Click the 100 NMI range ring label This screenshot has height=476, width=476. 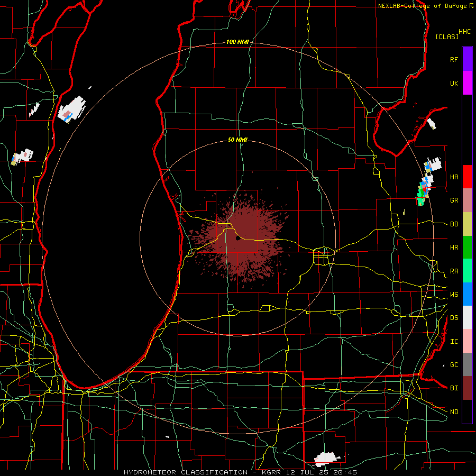(237, 42)
